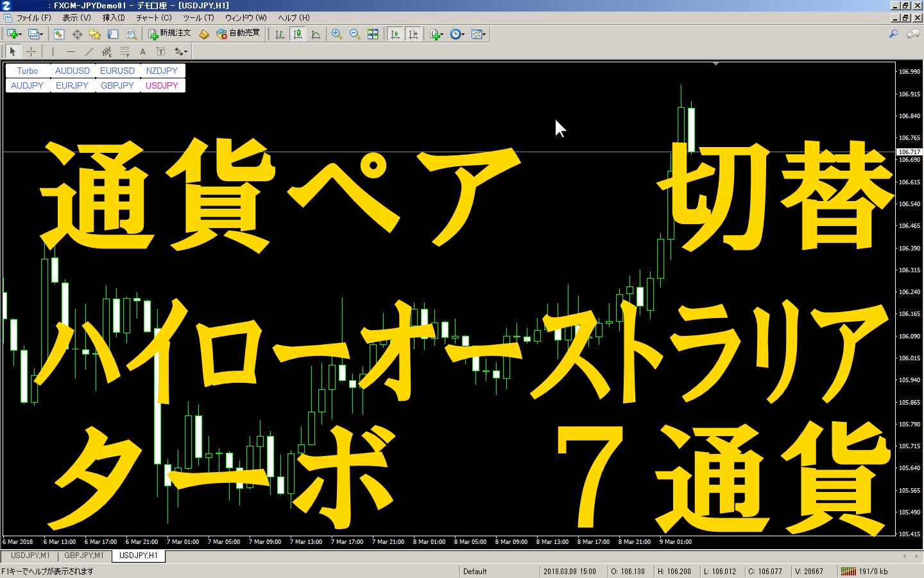The image size is (924, 578).
Task: Draw a vertical line on the chart
Action: (53, 51)
